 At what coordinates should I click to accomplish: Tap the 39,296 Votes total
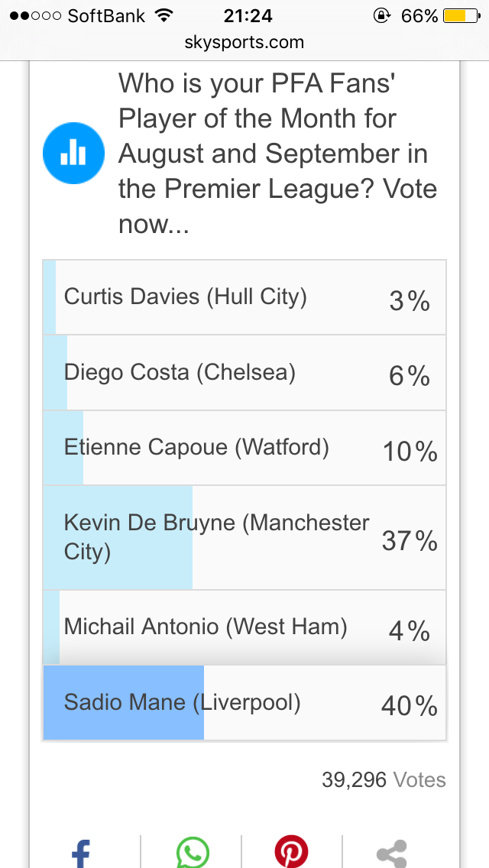[x=384, y=780]
